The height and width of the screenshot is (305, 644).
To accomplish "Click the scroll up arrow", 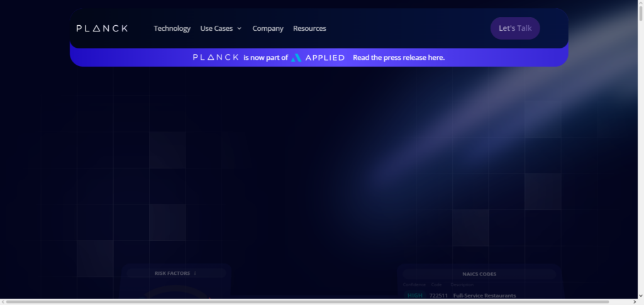I will 640,3.
